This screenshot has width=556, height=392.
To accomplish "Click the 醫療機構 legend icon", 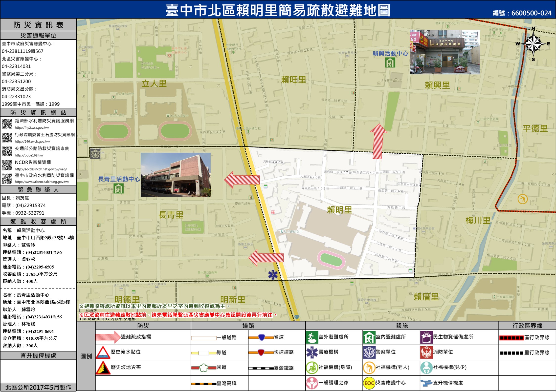I will [312, 352].
